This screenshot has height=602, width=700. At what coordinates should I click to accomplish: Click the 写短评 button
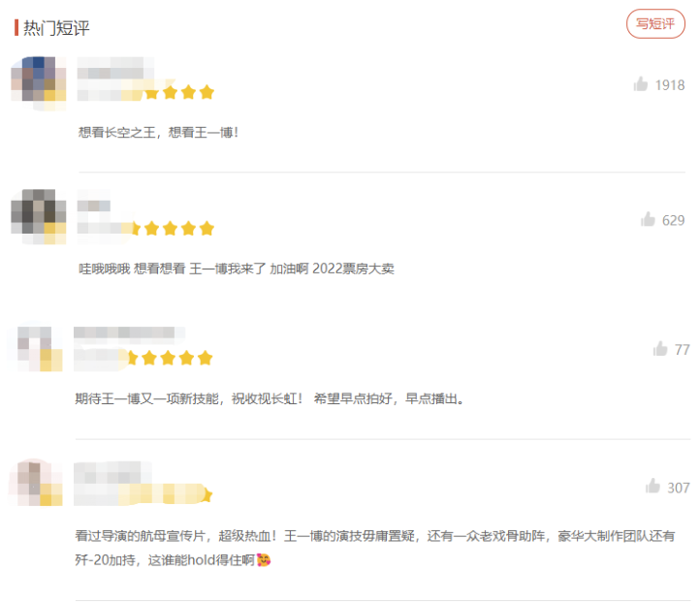(x=655, y=24)
